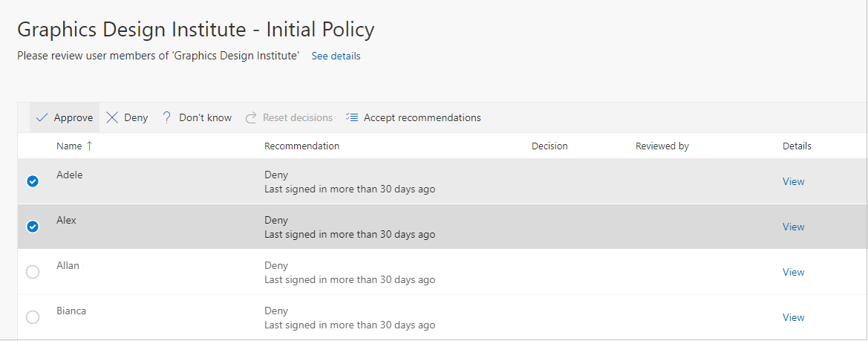This screenshot has width=868, height=341.
Task: Click the Don't know question mark icon
Action: pyautogui.click(x=167, y=117)
